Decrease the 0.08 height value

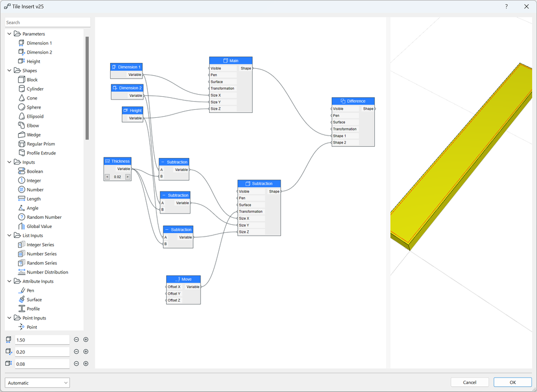[76, 364]
